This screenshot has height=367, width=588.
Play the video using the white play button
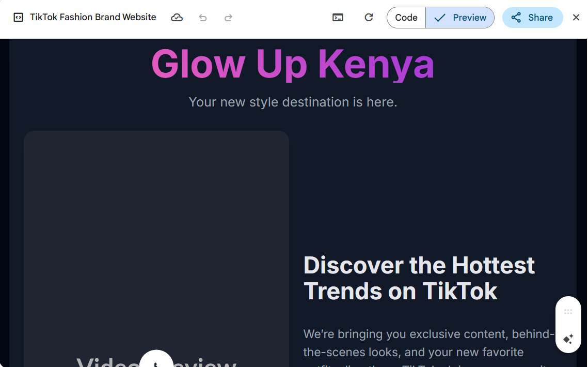[x=156, y=360]
